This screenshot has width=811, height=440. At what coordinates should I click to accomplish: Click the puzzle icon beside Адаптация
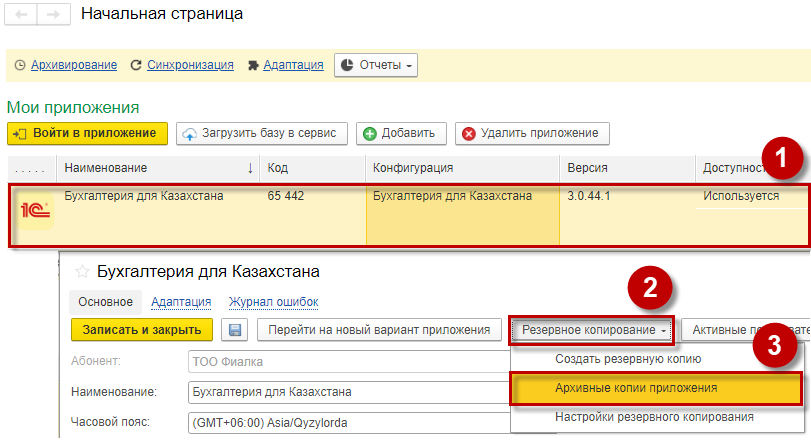click(253, 66)
